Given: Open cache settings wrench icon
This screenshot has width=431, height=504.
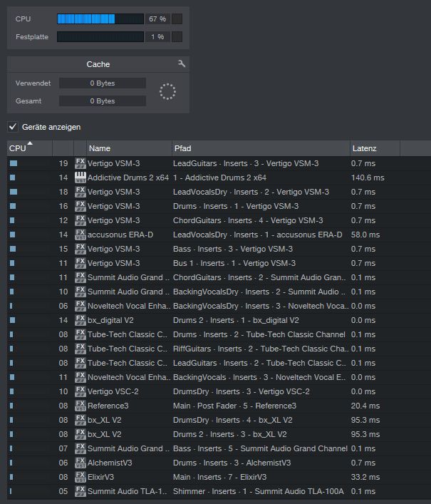Looking at the screenshot, I should [x=182, y=63].
